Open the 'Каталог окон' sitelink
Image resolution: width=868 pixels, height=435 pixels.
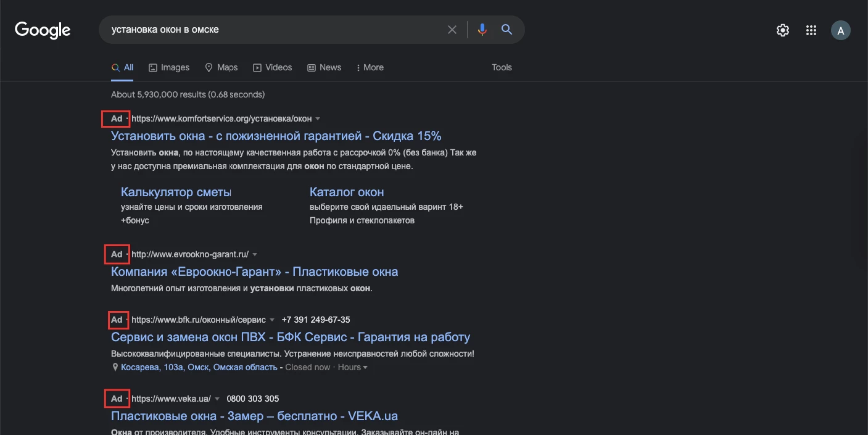click(x=347, y=192)
